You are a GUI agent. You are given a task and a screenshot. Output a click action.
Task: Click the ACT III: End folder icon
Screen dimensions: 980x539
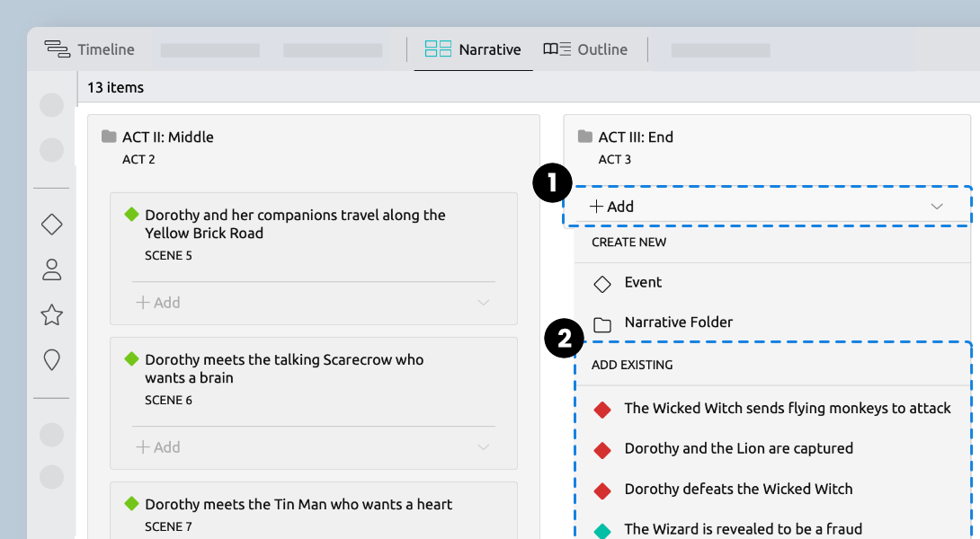(x=585, y=137)
